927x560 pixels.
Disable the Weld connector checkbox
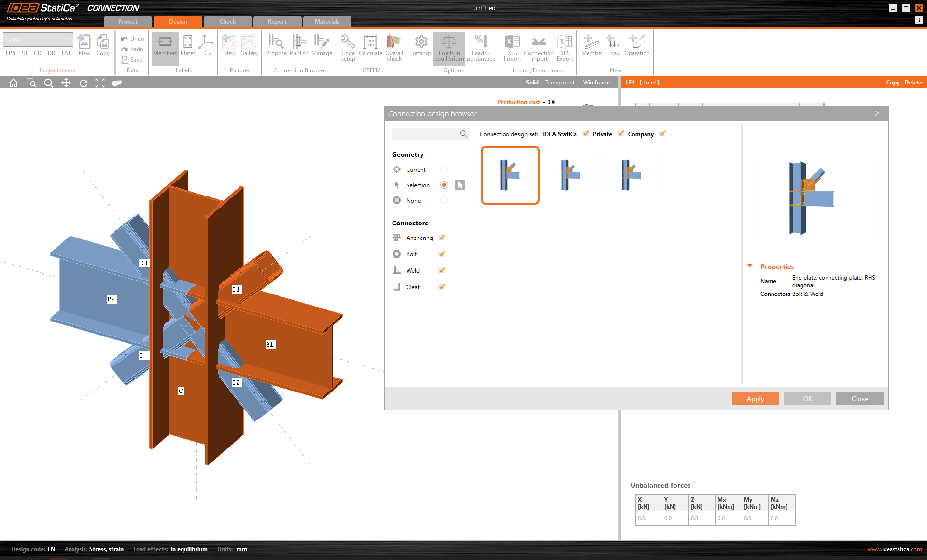tap(442, 270)
